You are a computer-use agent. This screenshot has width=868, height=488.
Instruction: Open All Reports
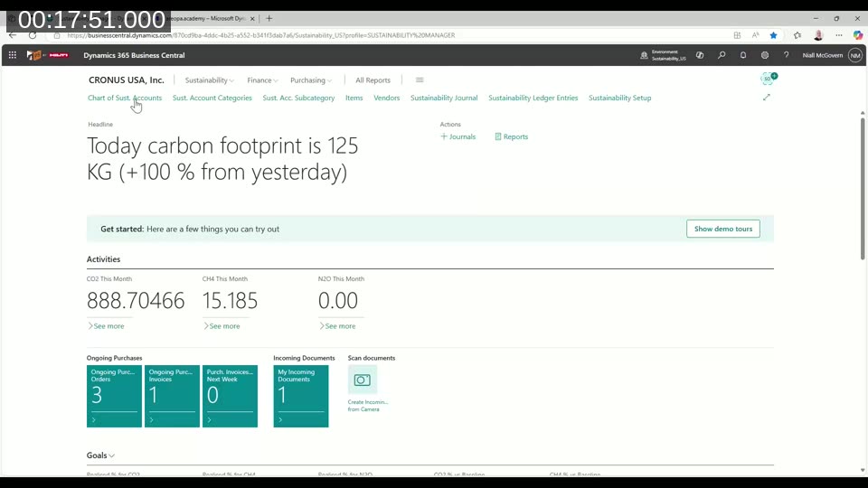click(x=373, y=80)
